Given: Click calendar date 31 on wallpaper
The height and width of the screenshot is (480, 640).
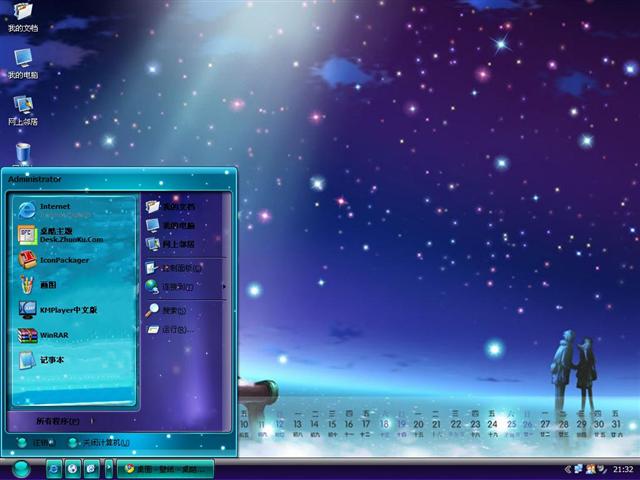Looking at the screenshot, I should [x=616, y=424].
